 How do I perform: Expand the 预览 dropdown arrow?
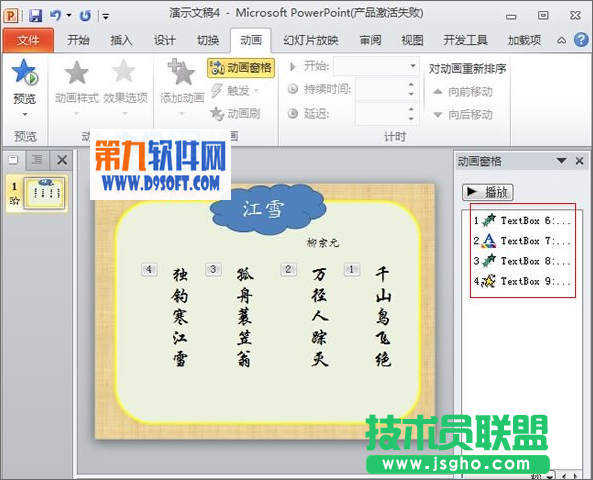click(25, 114)
